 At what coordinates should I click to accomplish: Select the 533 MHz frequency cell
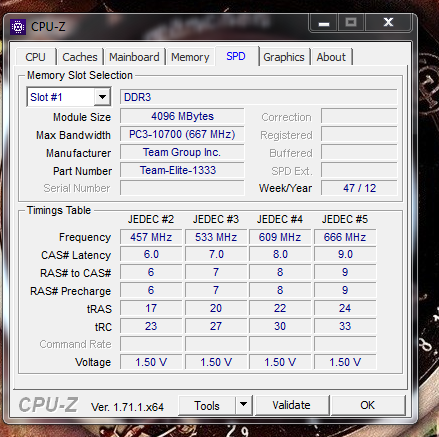[x=216, y=237]
